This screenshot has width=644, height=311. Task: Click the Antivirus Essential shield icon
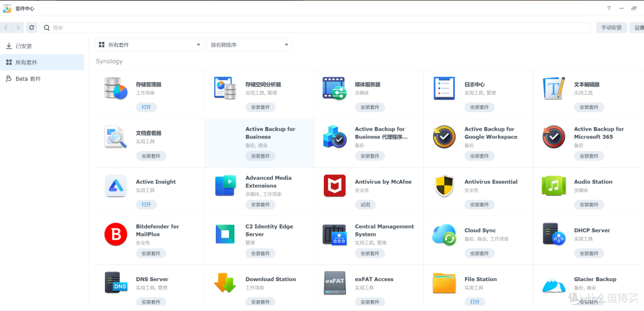pyautogui.click(x=444, y=186)
